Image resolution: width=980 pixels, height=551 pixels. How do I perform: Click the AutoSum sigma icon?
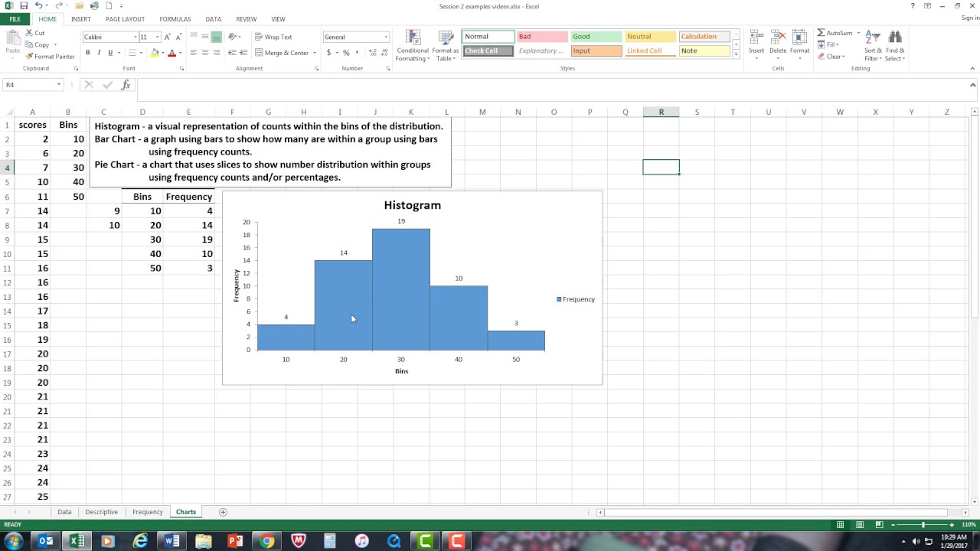click(822, 33)
